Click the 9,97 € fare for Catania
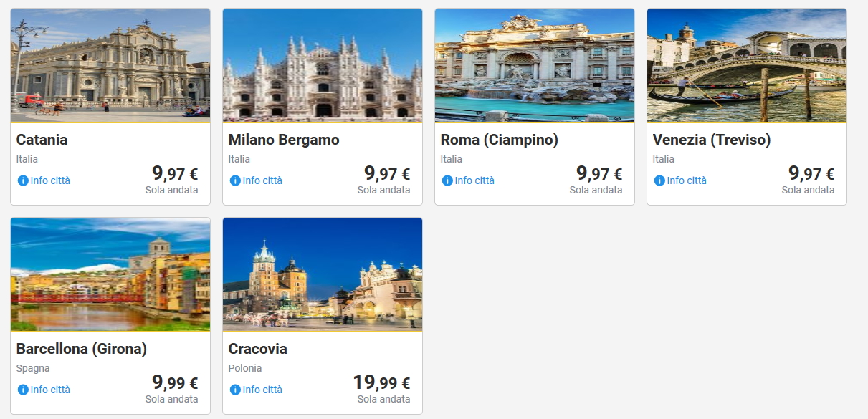The height and width of the screenshot is (419, 868). click(x=175, y=174)
